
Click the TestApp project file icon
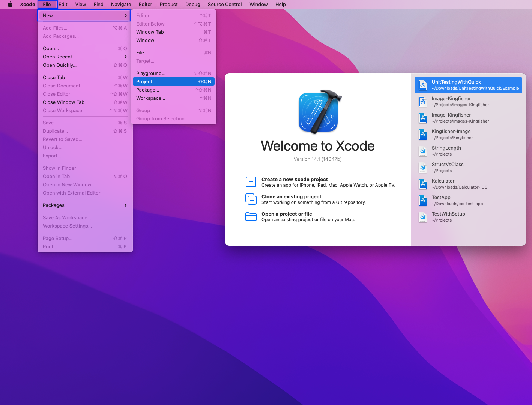(x=423, y=201)
